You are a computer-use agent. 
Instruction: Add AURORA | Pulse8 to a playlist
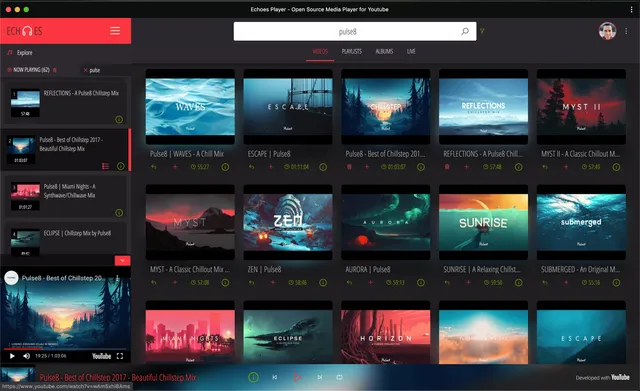tap(371, 282)
